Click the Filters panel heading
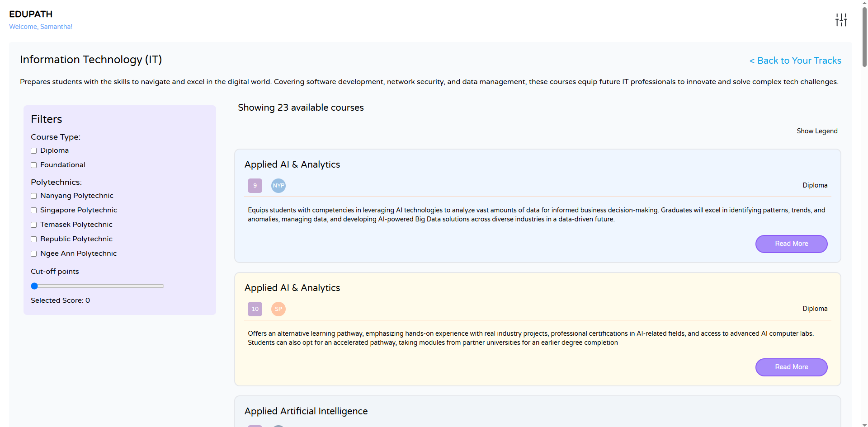The image size is (868, 427). [47, 119]
